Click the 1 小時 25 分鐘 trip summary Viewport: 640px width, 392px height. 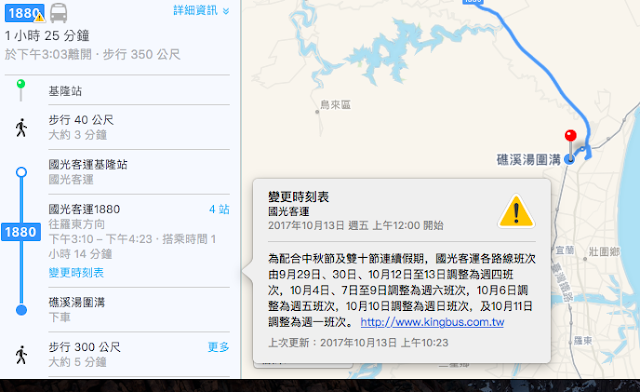click(x=47, y=36)
